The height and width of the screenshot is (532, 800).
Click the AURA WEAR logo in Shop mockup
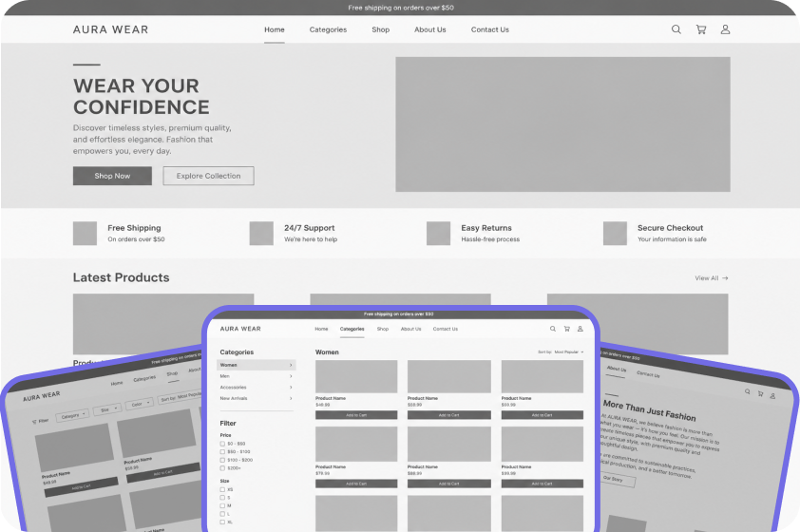click(41, 396)
